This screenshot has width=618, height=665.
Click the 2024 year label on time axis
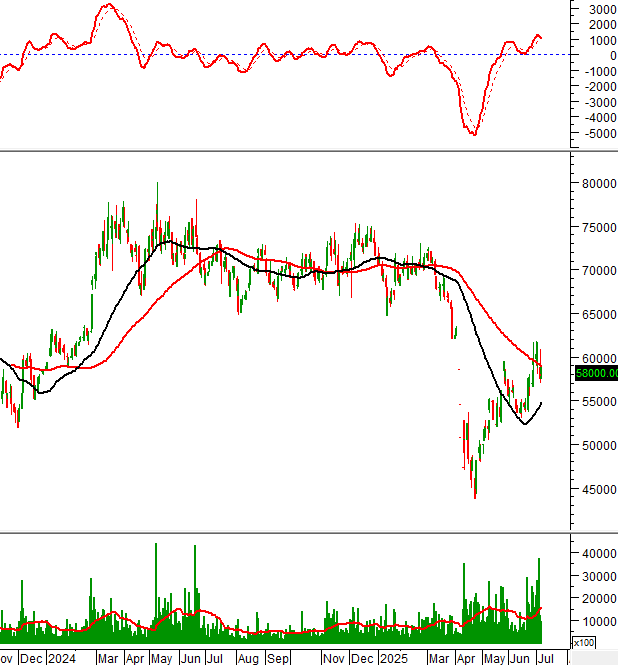pyautogui.click(x=62, y=659)
